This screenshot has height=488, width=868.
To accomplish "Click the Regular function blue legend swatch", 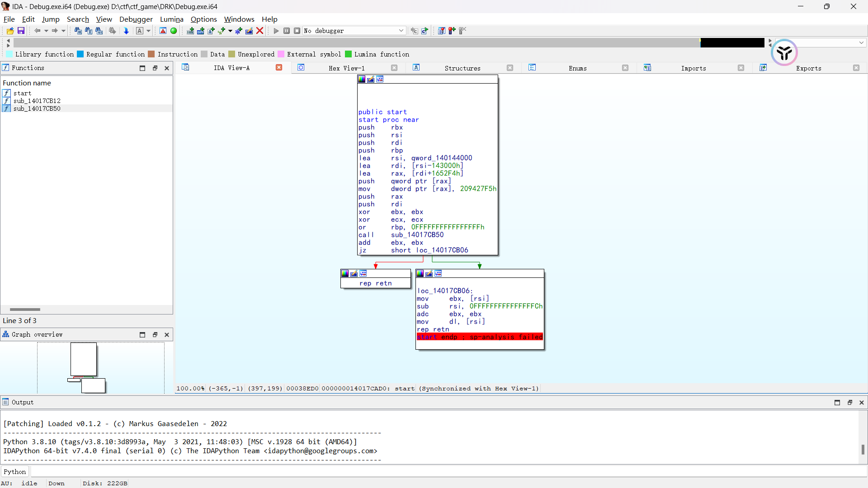I will pyautogui.click(x=80, y=54).
